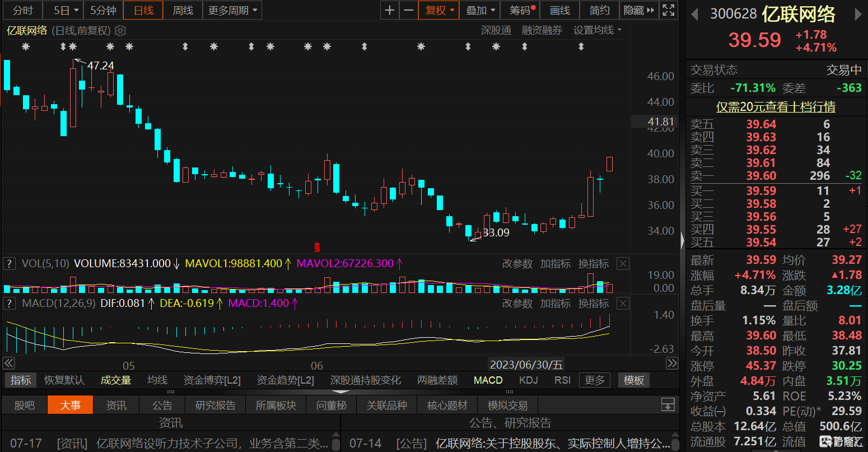The height and width of the screenshot is (452, 868).
Task: Click date marker 2023/06/30/五 on timeline
Action: [x=526, y=365]
